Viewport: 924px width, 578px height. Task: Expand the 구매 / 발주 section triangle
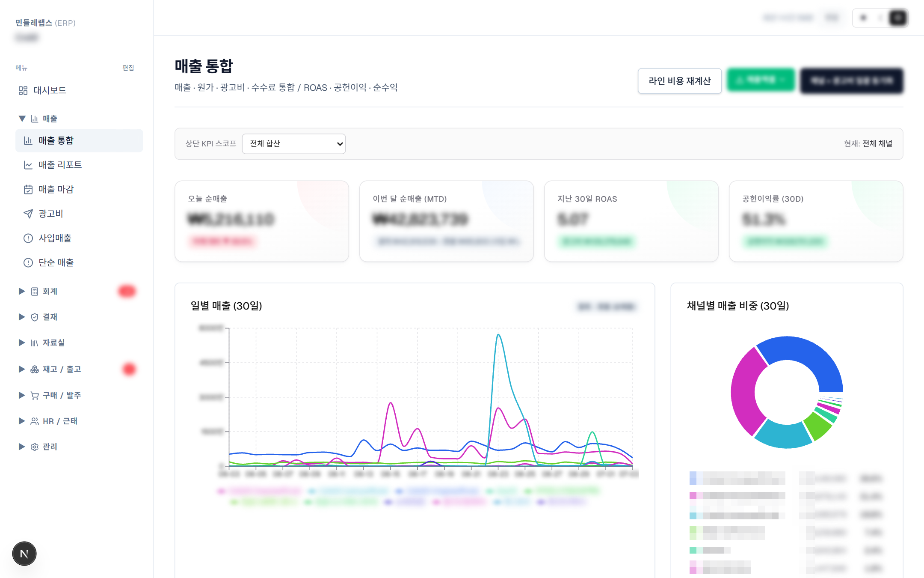pos(22,395)
